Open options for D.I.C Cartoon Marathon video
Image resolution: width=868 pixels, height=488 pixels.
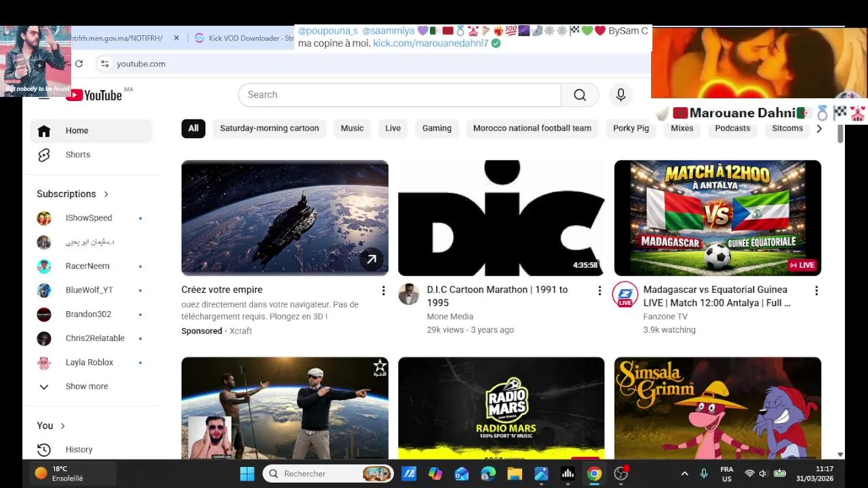click(599, 291)
